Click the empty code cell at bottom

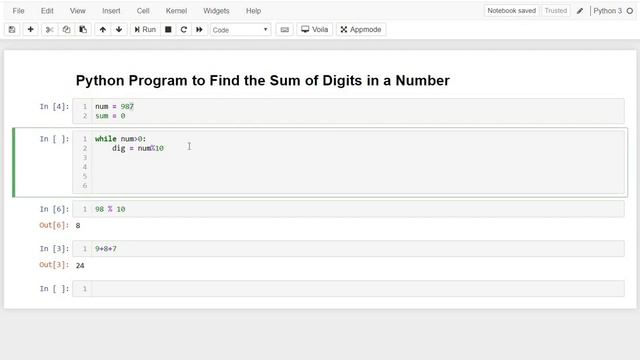tap(348, 289)
